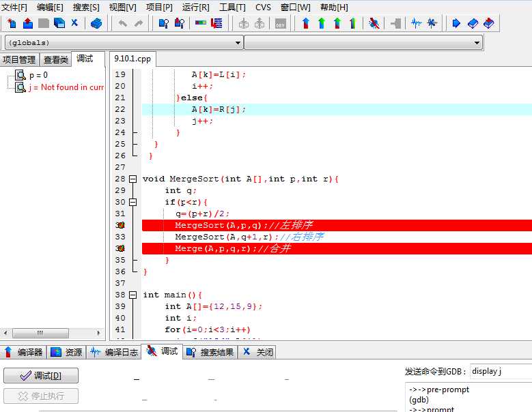Open the 窗口[W] menu
532x412 pixels.
296,7
